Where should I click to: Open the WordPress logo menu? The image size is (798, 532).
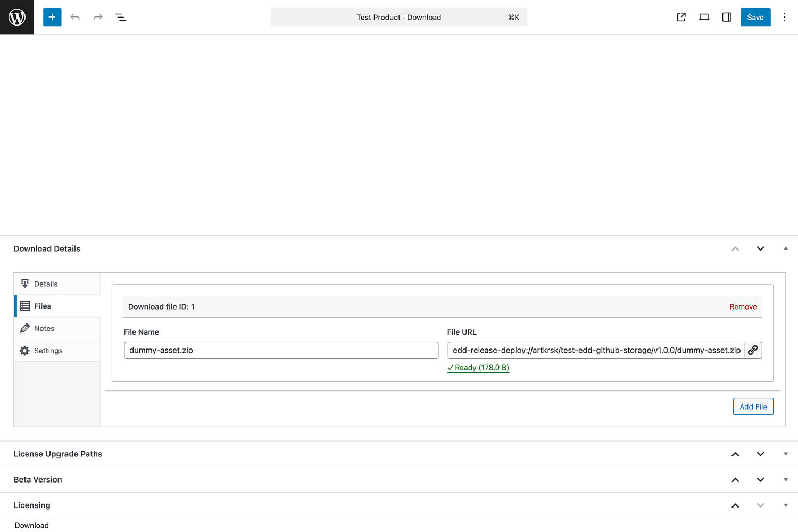16,16
